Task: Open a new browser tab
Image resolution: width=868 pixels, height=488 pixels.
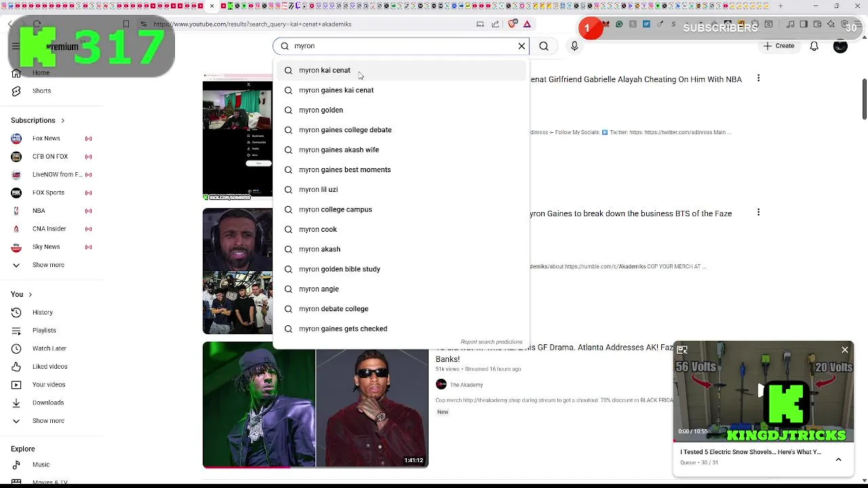Action: tap(781, 6)
